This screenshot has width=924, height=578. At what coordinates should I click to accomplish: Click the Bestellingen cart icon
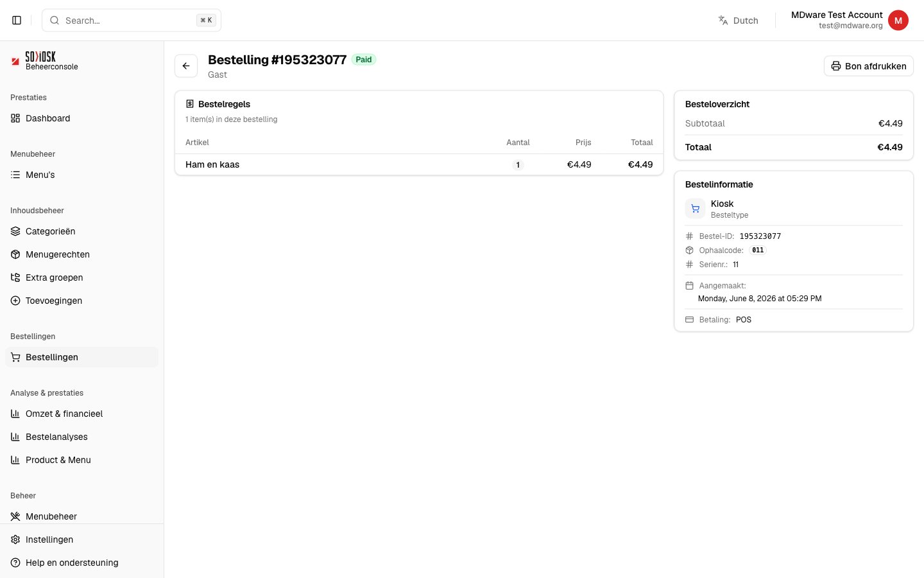click(x=15, y=357)
